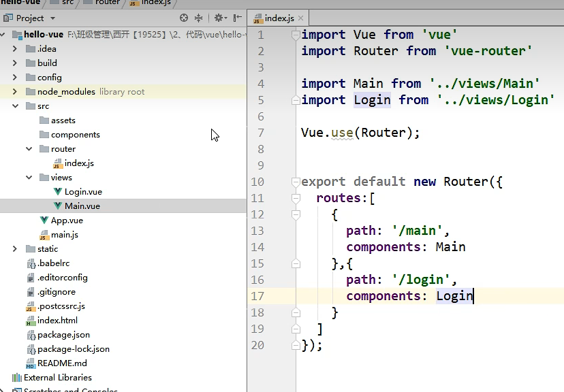Collapse the src folder

pos(16,106)
